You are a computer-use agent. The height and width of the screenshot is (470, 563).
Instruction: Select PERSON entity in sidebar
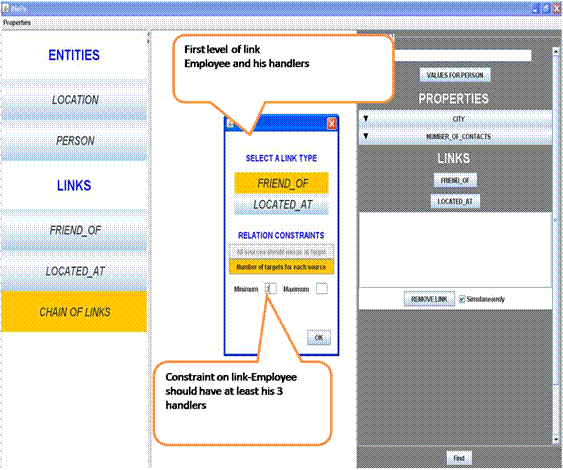point(74,140)
